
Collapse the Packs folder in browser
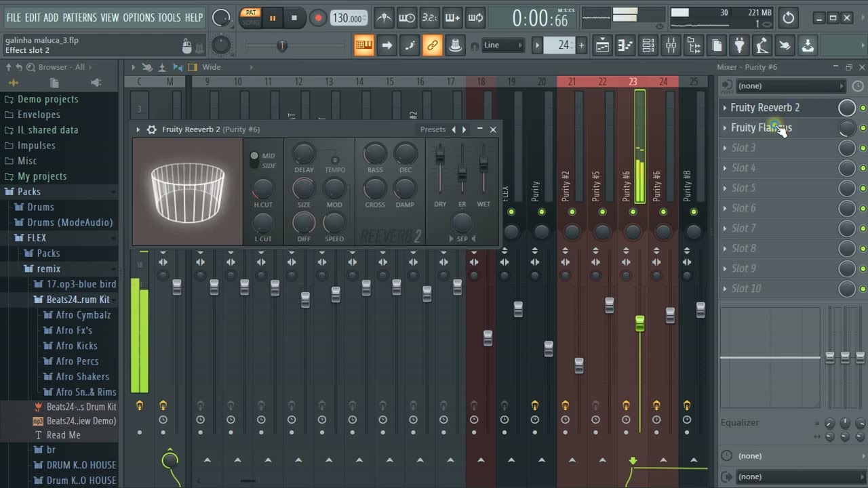tap(28, 191)
